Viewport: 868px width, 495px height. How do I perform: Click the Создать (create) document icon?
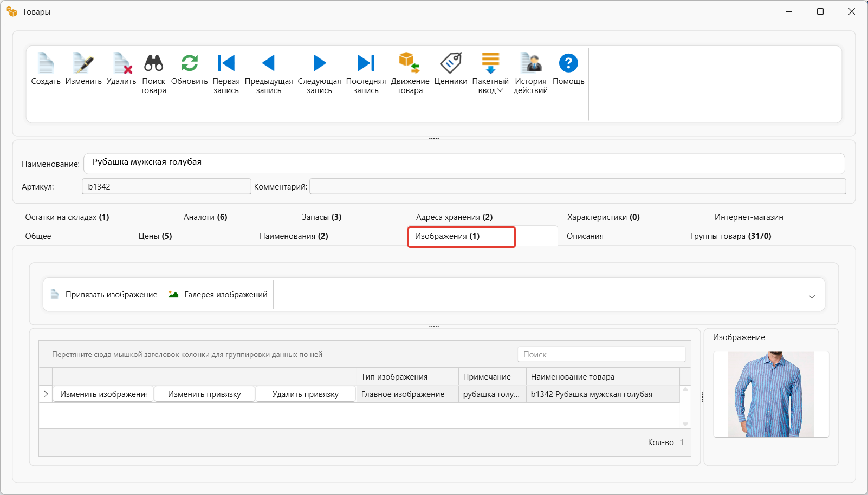pos(46,63)
